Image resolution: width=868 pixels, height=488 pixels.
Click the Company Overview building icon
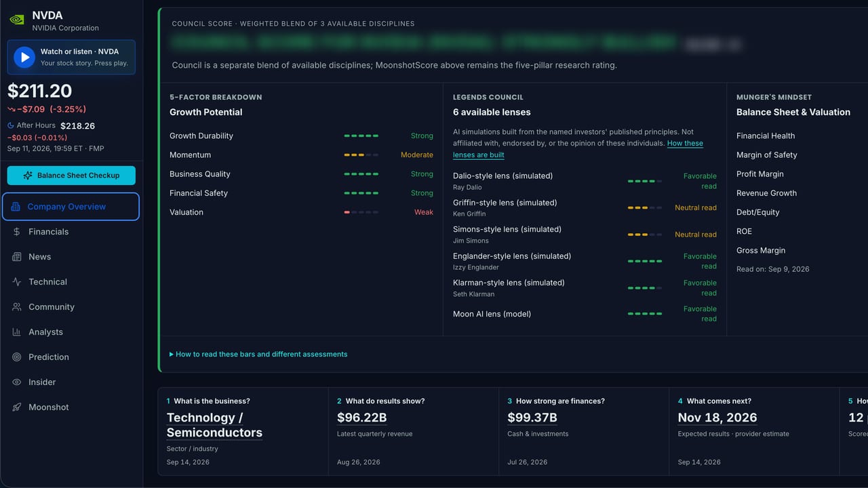pyautogui.click(x=16, y=207)
